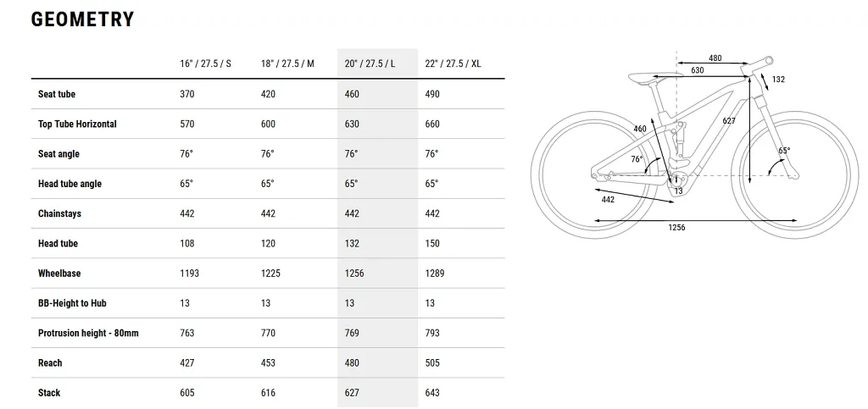Click the Top Tube Horizontal row label
The image size is (868, 409).
click(77, 124)
